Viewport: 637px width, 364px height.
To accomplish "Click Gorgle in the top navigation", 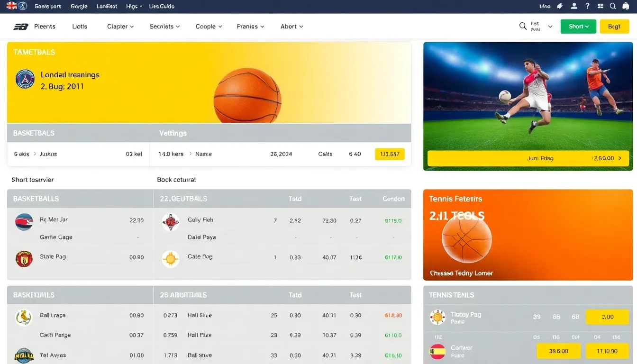I will 79,6.
